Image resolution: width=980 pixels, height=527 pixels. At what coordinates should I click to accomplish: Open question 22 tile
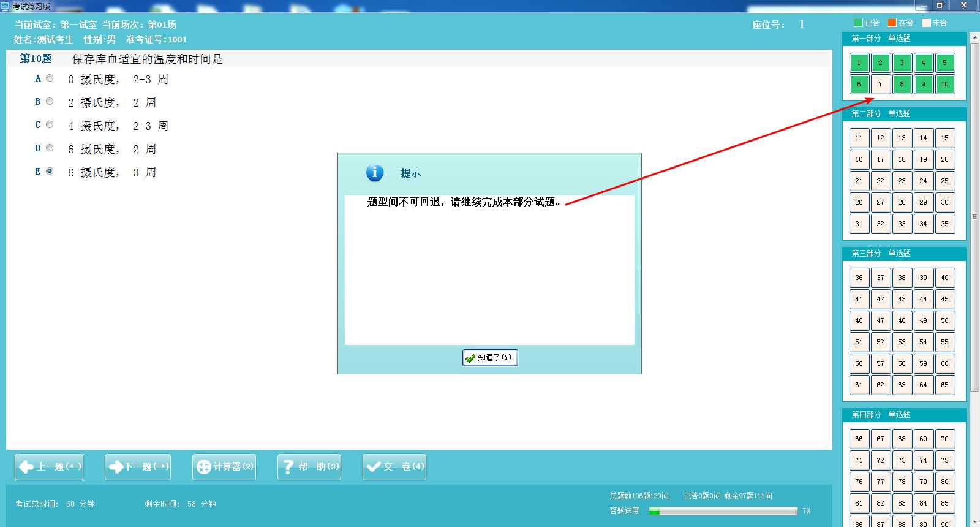pos(880,181)
